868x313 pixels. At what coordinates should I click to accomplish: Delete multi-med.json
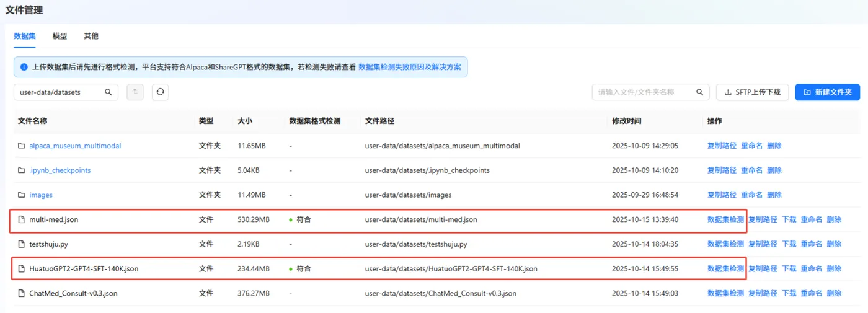click(834, 219)
